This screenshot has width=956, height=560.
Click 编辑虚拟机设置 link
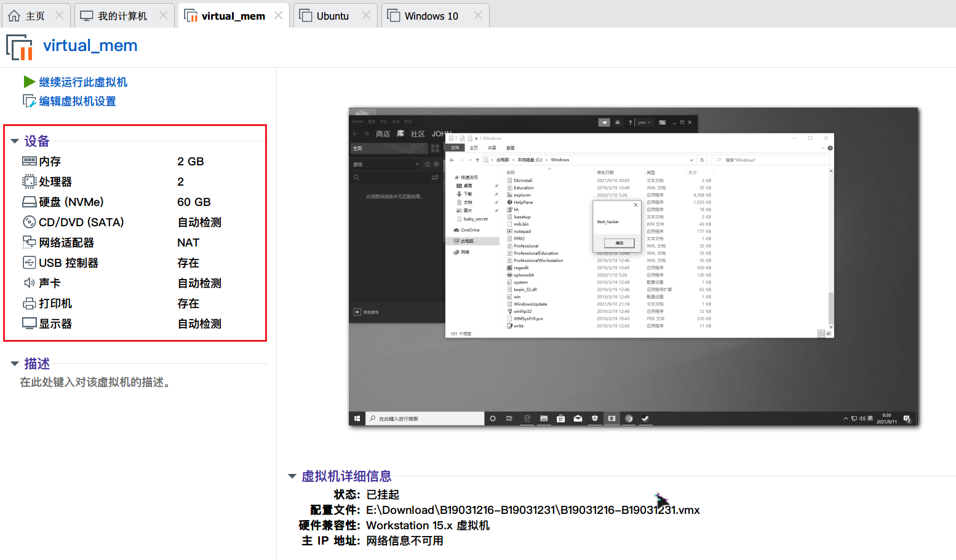[78, 101]
